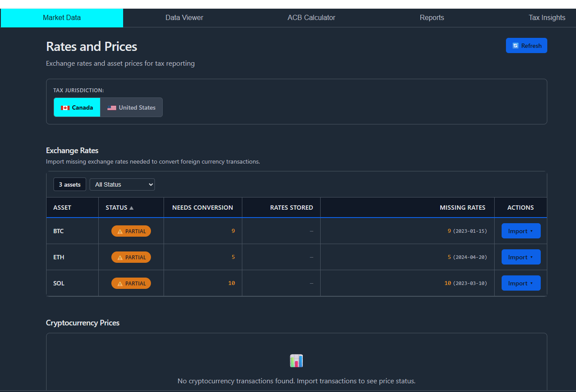Switch jurisdiction to United States

click(131, 107)
